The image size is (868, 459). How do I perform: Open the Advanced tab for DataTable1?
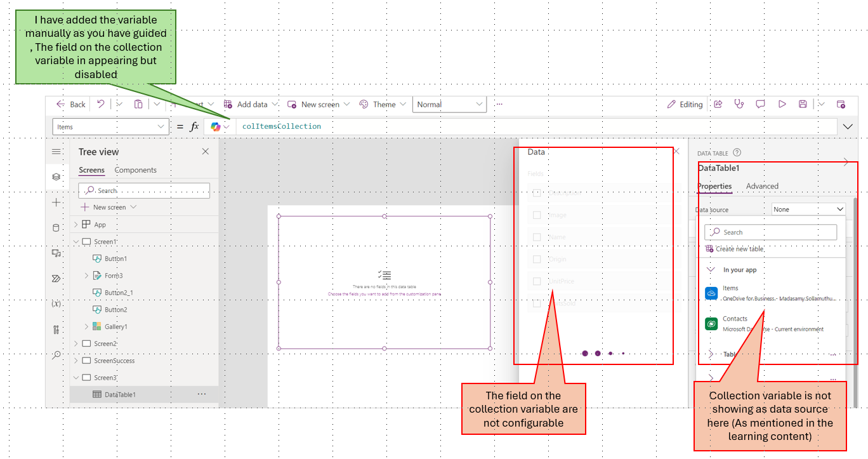[761, 186]
